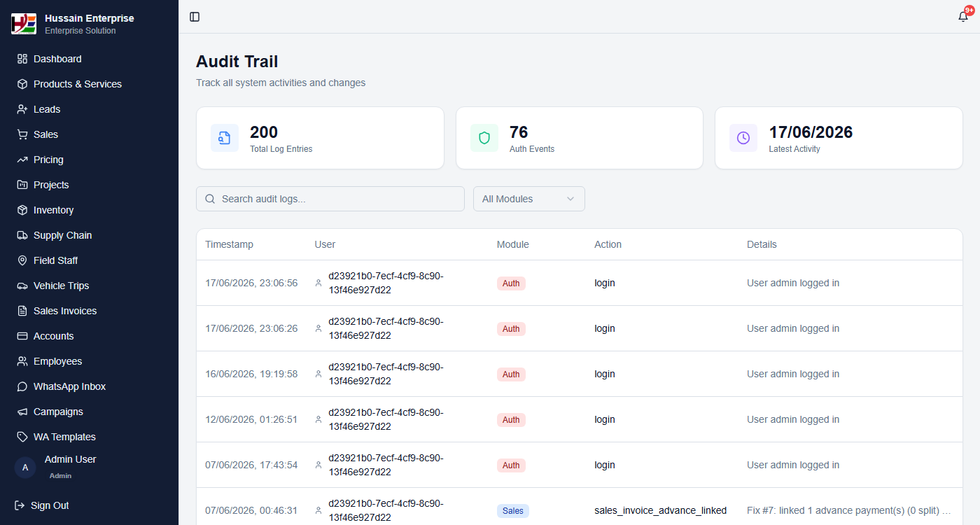Go to Sales Invoices page
980x525 pixels.
(90, 311)
